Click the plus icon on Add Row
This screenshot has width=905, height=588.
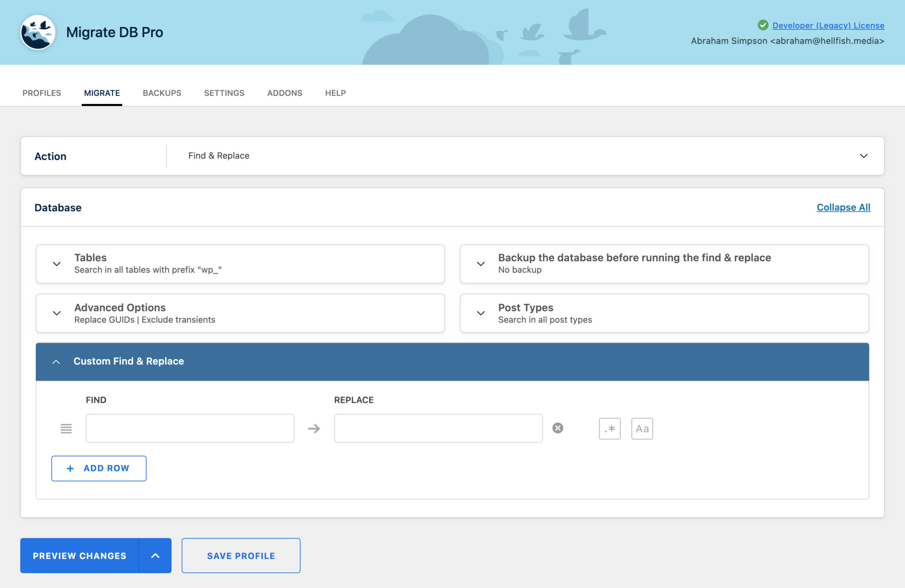[70, 468]
